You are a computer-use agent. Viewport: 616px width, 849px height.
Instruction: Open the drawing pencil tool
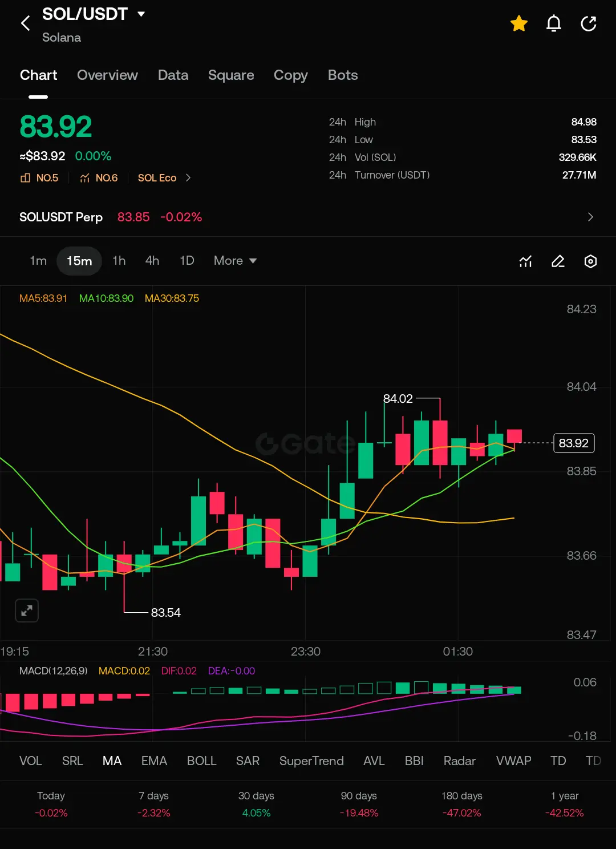pos(558,261)
